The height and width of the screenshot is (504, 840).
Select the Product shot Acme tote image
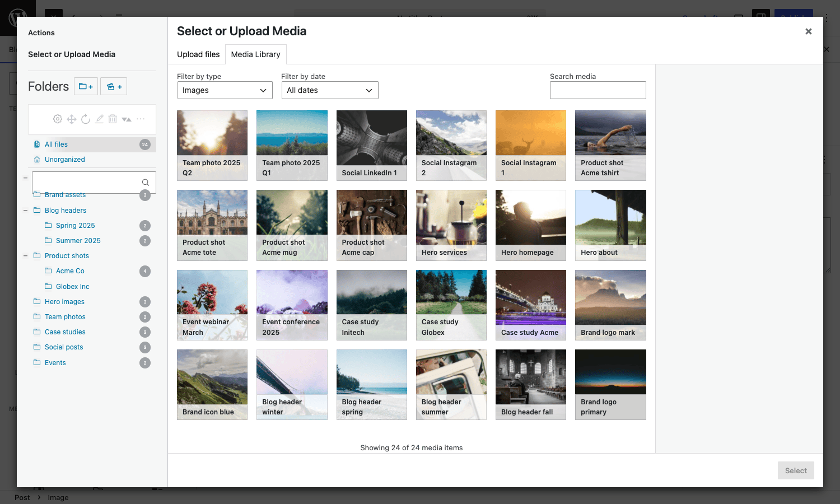tap(212, 225)
